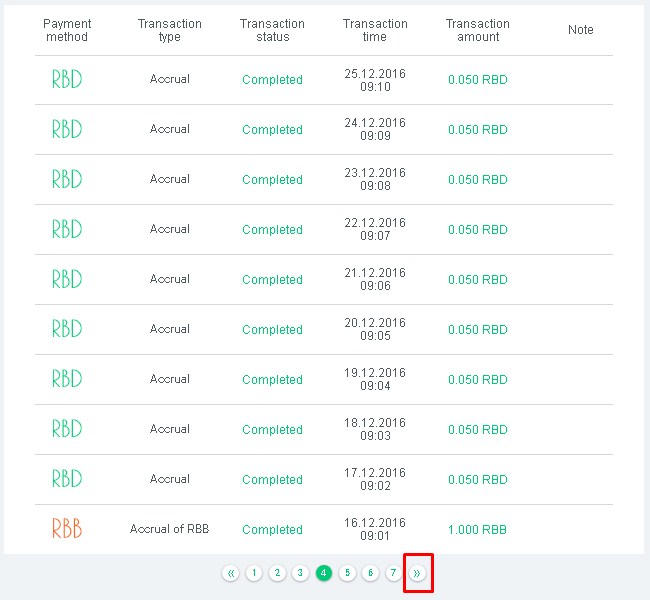Click the RBD icon in the 24.12.2016 row
This screenshot has height=600, width=650.
[67, 129]
